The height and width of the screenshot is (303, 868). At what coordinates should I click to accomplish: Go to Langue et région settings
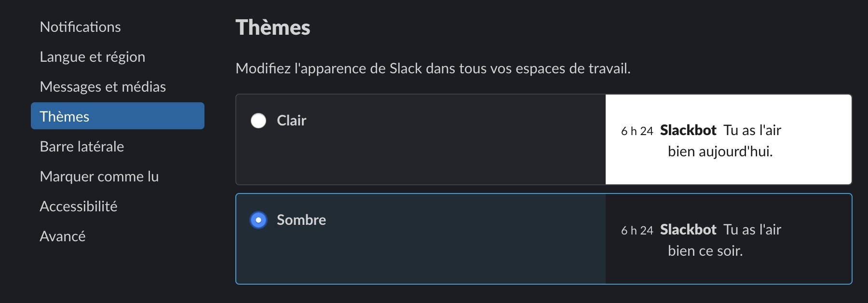click(92, 57)
